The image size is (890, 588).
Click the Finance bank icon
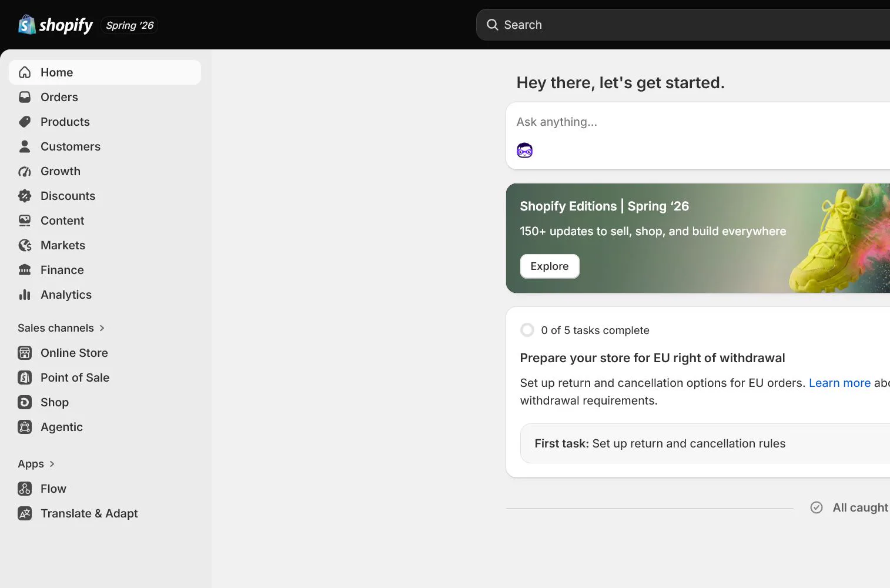click(25, 270)
